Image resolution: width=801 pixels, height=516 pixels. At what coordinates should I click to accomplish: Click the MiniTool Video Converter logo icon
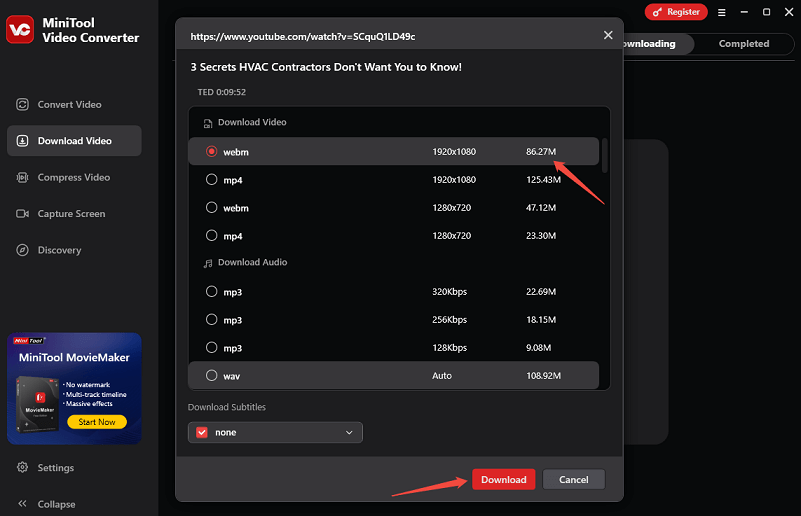pyautogui.click(x=20, y=30)
